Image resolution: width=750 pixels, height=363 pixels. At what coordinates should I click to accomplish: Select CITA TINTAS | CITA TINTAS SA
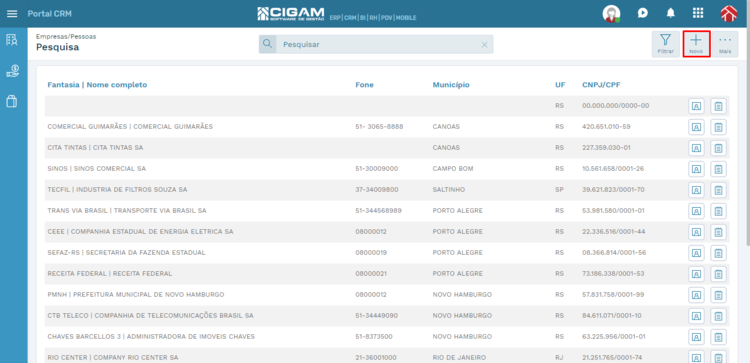(95, 148)
